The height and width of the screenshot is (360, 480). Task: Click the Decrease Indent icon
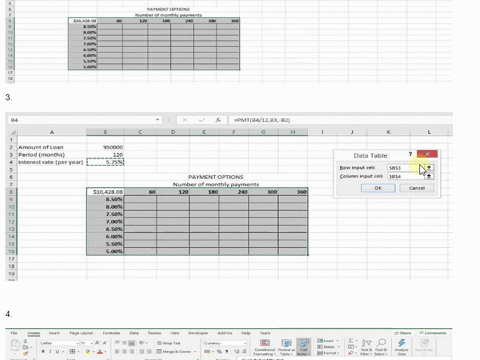pos(142,351)
